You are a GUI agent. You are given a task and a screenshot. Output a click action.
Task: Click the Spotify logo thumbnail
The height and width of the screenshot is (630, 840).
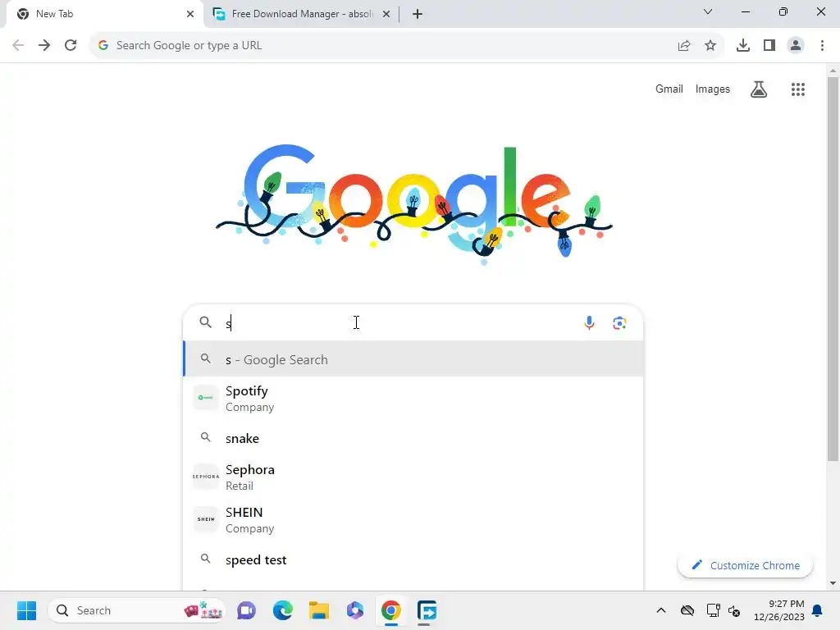(x=206, y=398)
